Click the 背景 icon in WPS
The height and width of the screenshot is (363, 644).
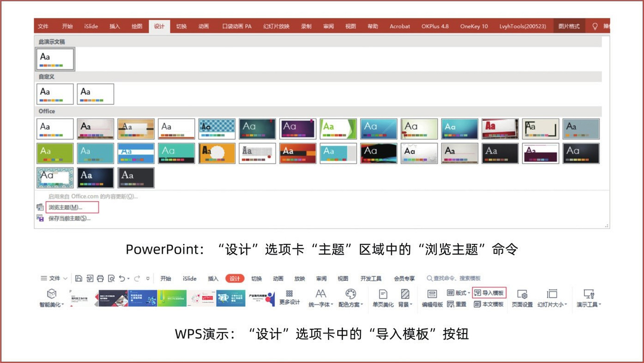pyautogui.click(x=405, y=294)
